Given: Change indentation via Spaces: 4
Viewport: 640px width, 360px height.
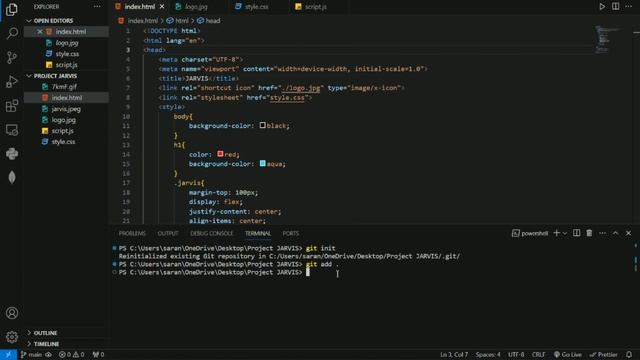Looking at the screenshot, I should point(488,354).
